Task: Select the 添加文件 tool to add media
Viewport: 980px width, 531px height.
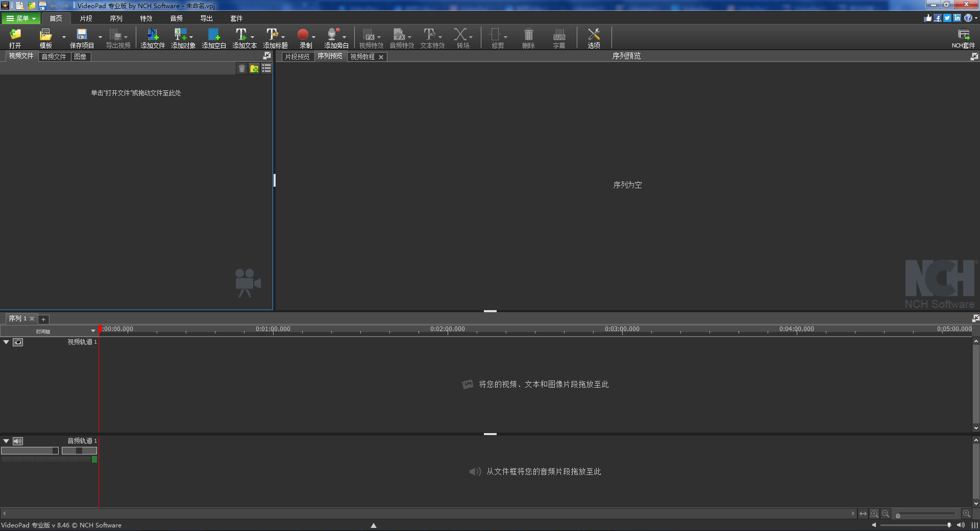Action: [x=152, y=37]
